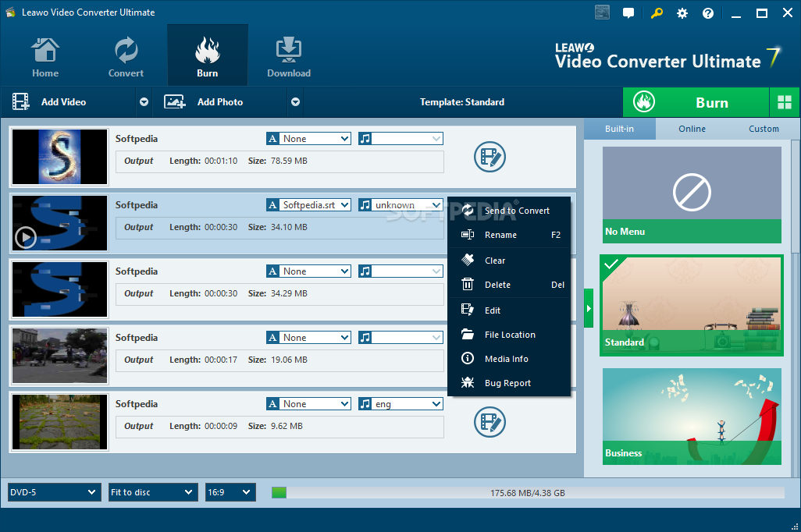Image resolution: width=801 pixels, height=532 pixels.
Task: Select Clear in the context menu
Action: (509, 261)
